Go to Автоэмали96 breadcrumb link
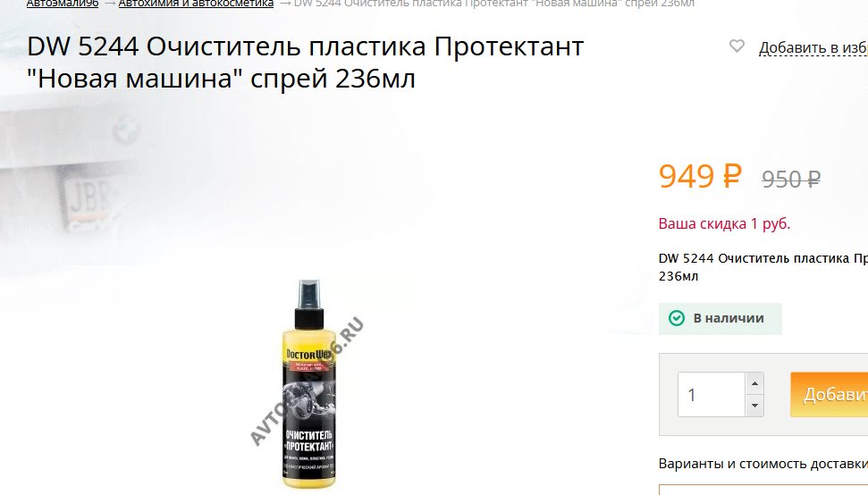 pyautogui.click(x=63, y=4)
